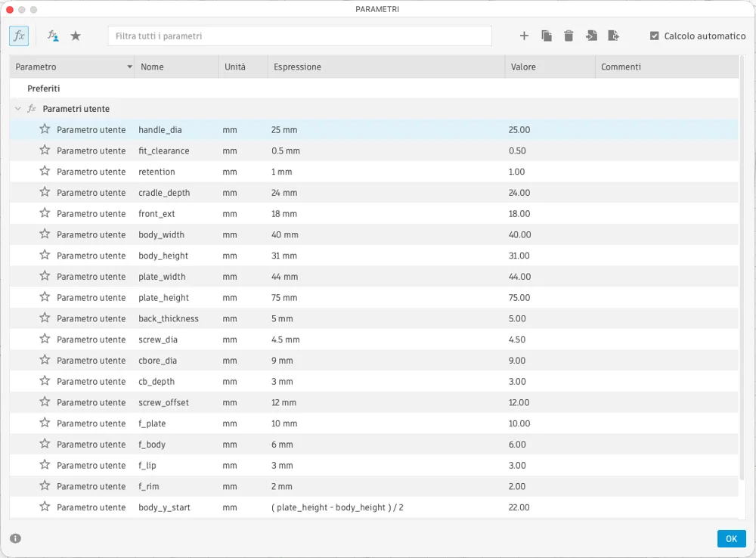Viewport: 756px width, 558px height.
Task: Open Parametro column sort dropdown arrow
Action: pyautogui.click(x=130, y=67)
